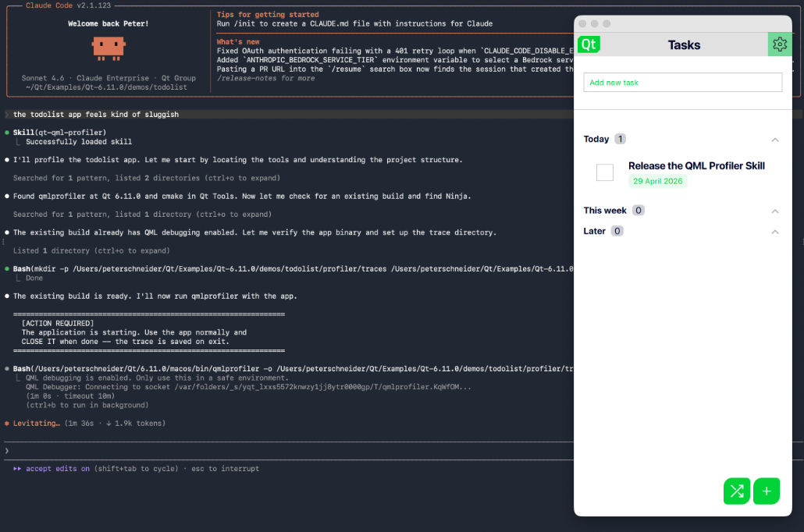
Task: Click 'accept edits on' mode indicator
Action: tap(58, 469)
